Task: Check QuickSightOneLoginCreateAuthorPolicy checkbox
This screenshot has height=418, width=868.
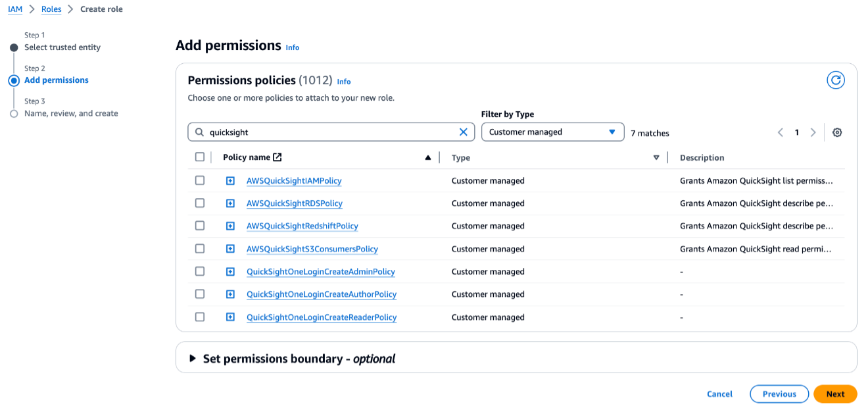Action: tap(200, 294)
